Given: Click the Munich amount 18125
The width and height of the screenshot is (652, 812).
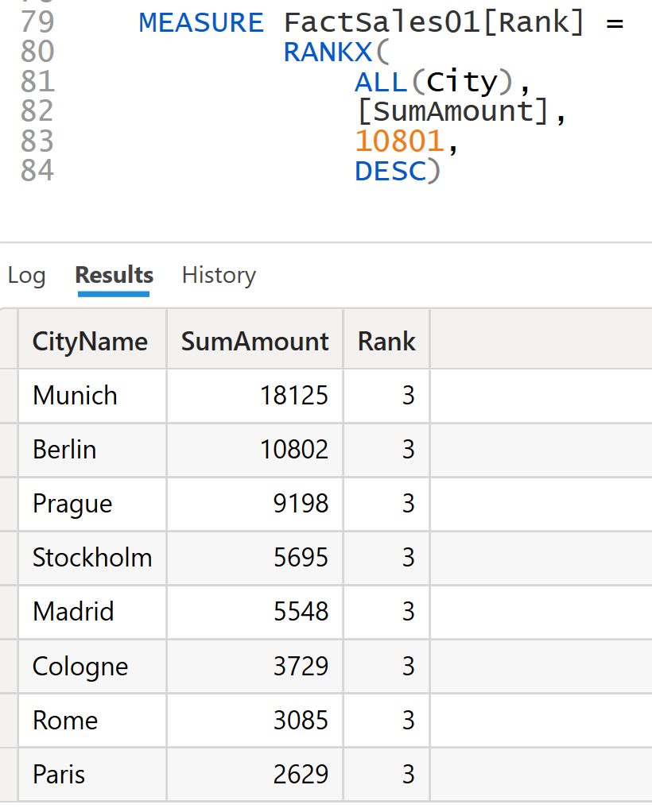Looking at the screenshot, I should coord(294,396).
